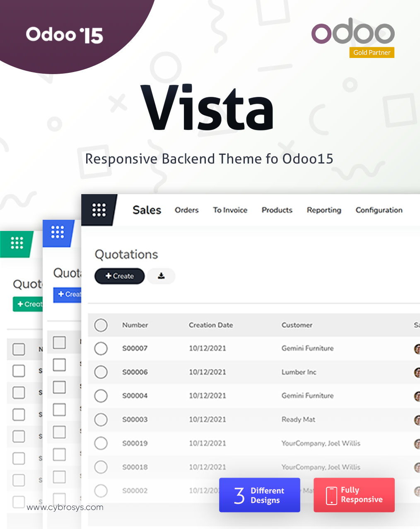This screenshot has height=529, width=420.
Task: Select the S00018 row checkbox
Action: point(101,467)
